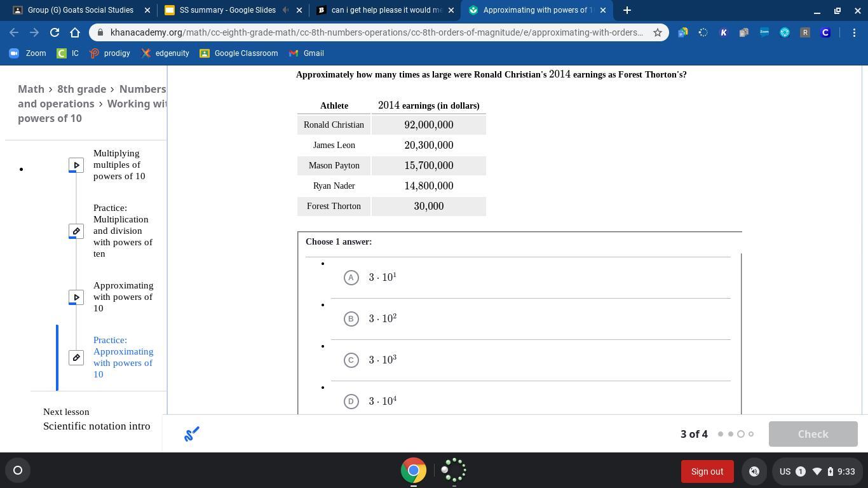Choose option D, 3 · 10⁴

[351, 402]
